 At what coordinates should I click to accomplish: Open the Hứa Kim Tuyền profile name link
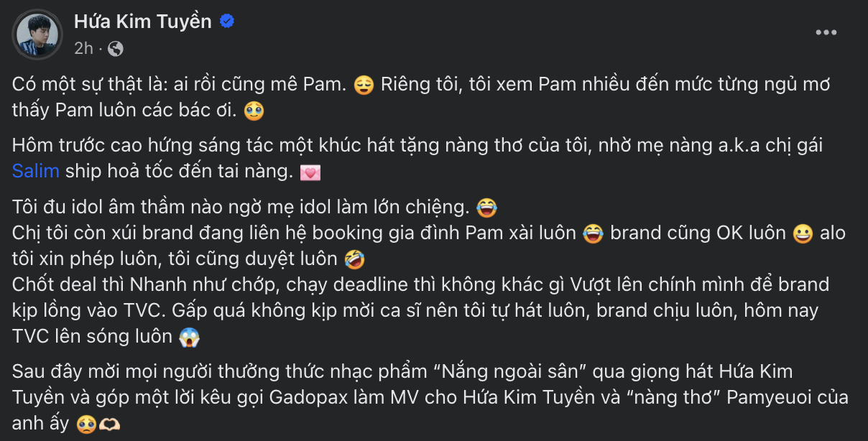coord(143,22)
